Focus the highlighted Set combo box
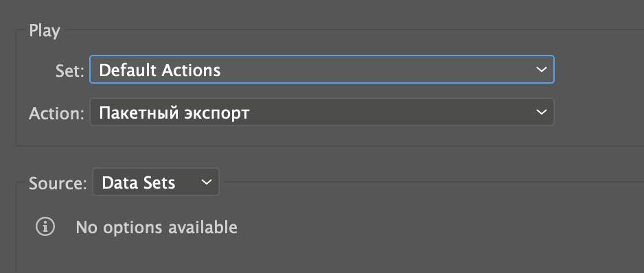The image size is (644, 273). pos(322,69)
